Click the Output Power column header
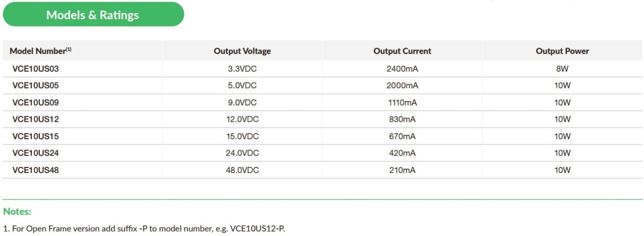The height and width of the screenshot is (236, 644). (562, 51)
